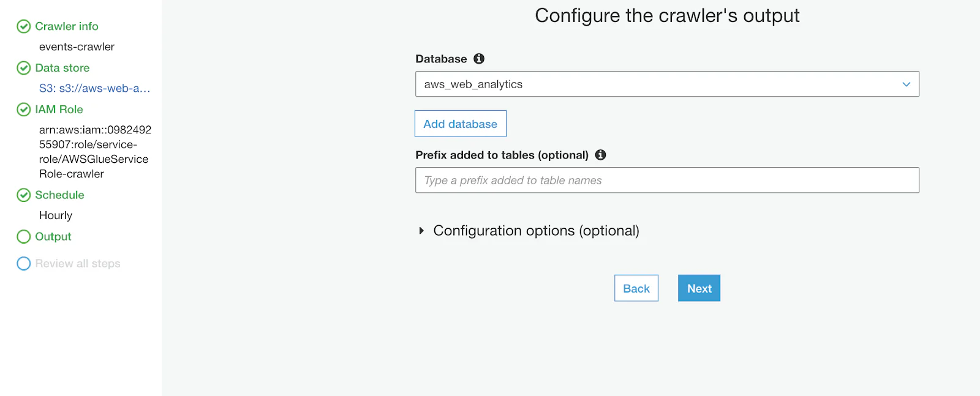Open the aws_web_analytics database dropdown

click(667, 84)
